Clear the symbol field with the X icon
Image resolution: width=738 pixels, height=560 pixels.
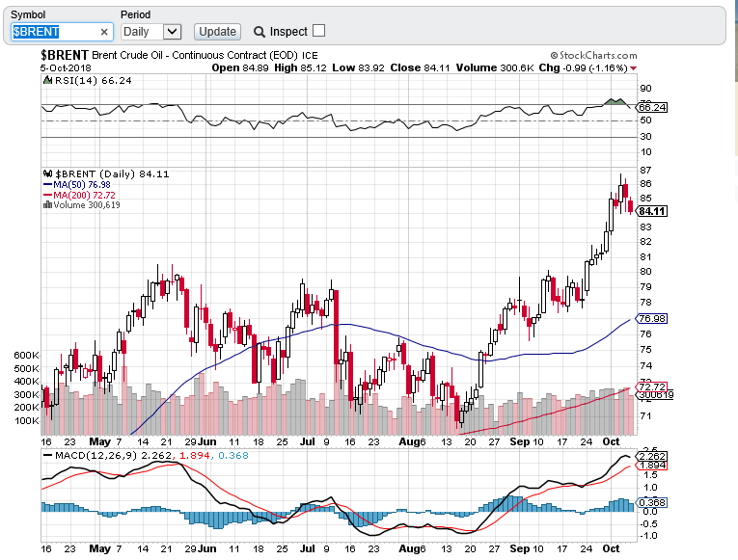click(104, 32)
